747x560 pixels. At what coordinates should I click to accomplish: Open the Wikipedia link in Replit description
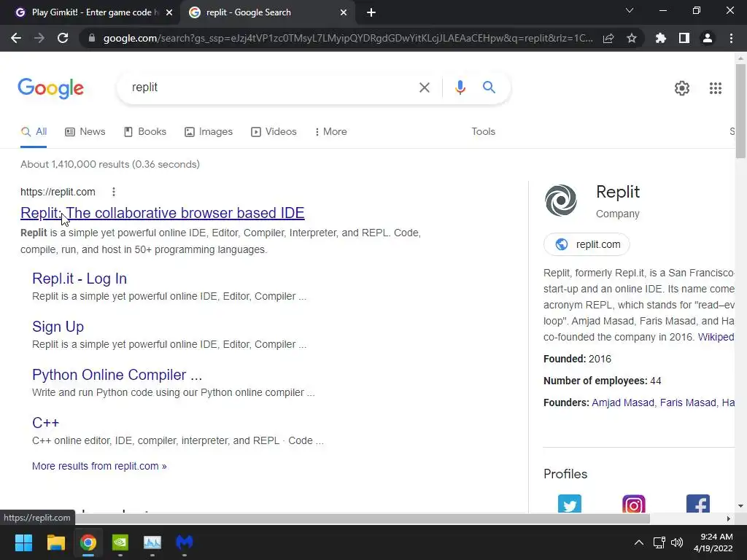point(716,337)
